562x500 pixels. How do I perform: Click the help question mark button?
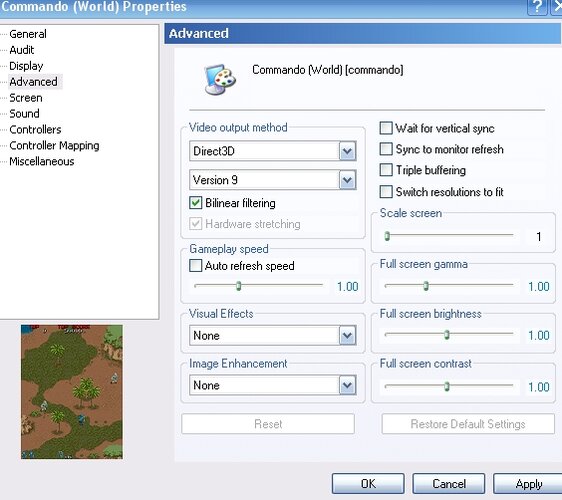(537, 7)
